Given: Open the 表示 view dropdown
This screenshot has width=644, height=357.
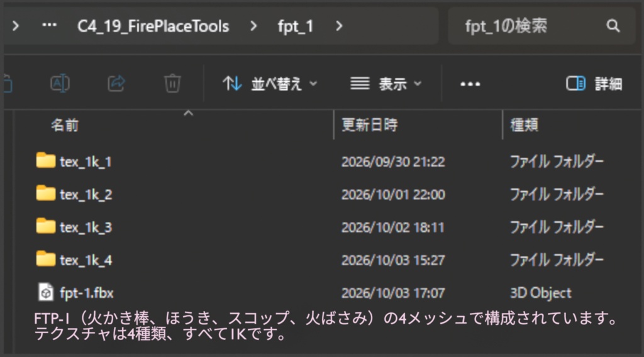Looking at the screenshot, I should pos(386,84).
